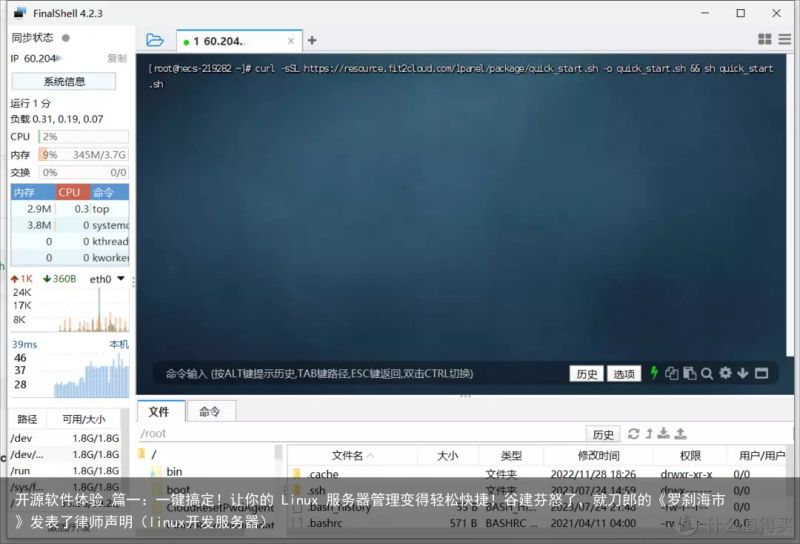Screen dimensions: 800x544
Task: Open path 历史 button in file panel
Action: [x=603, y=434]
